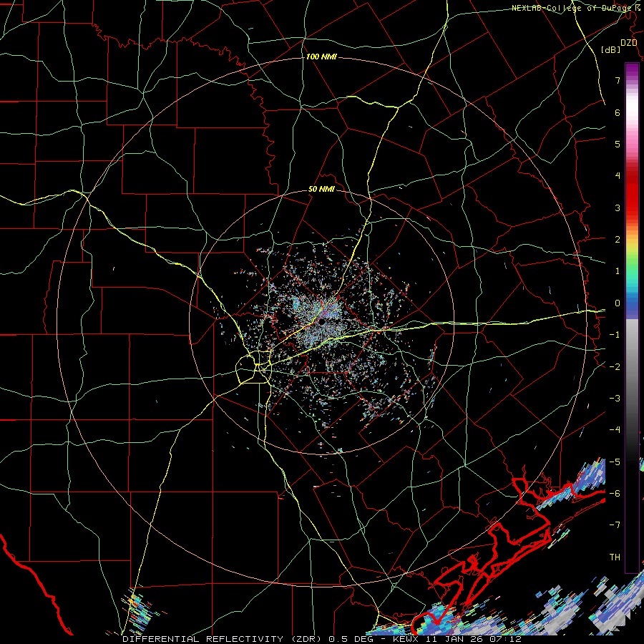Click the color scale bar at purple top

632,70
